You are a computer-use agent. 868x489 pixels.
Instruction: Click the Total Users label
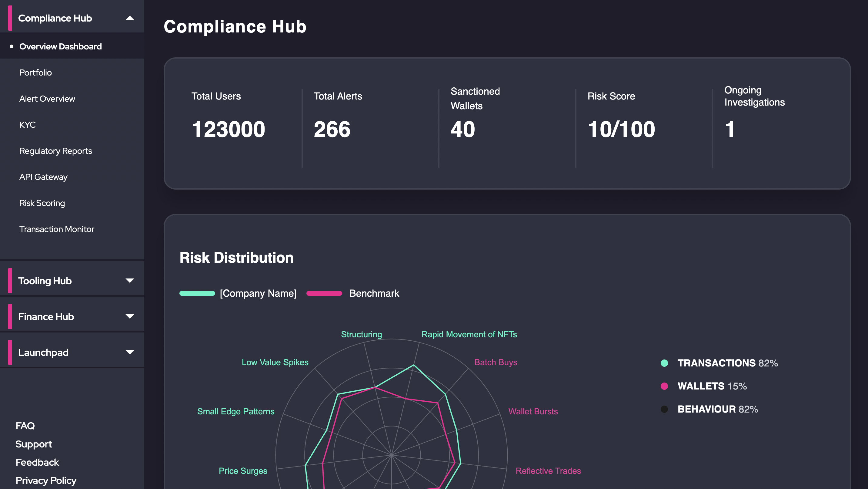[216, 96]
